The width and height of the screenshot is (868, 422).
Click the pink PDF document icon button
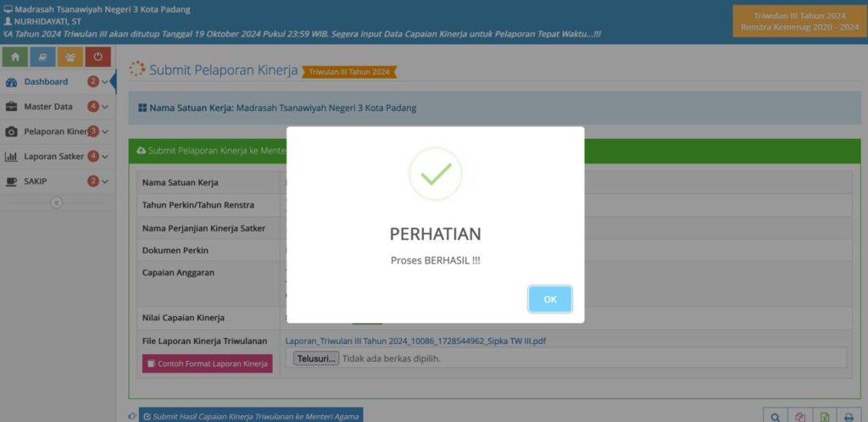(800, 417)
